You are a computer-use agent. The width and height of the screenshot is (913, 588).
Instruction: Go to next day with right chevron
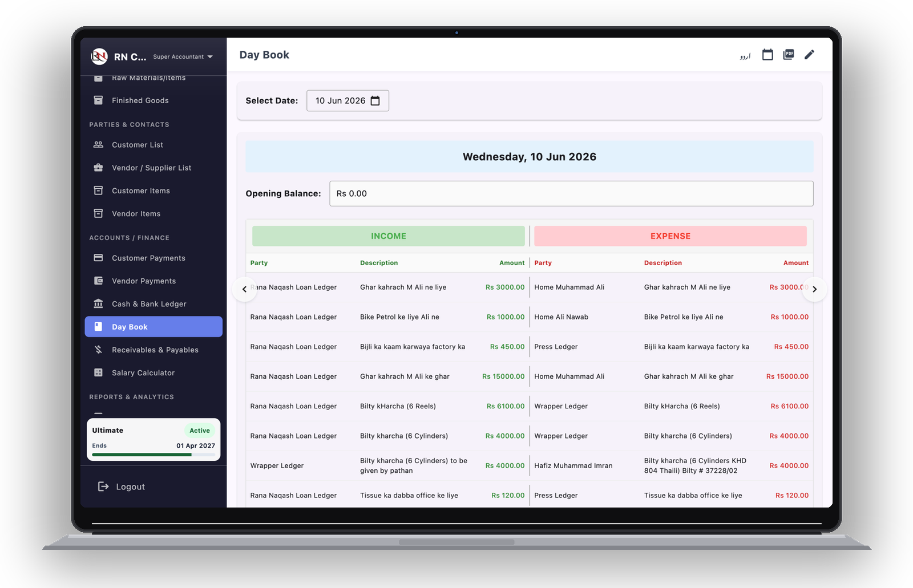pos(814,289)
